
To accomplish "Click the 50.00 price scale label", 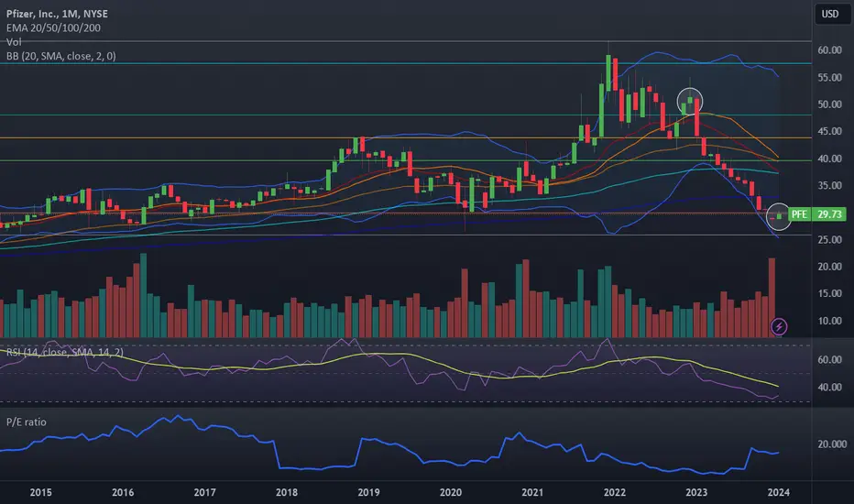I will [829, 104].
